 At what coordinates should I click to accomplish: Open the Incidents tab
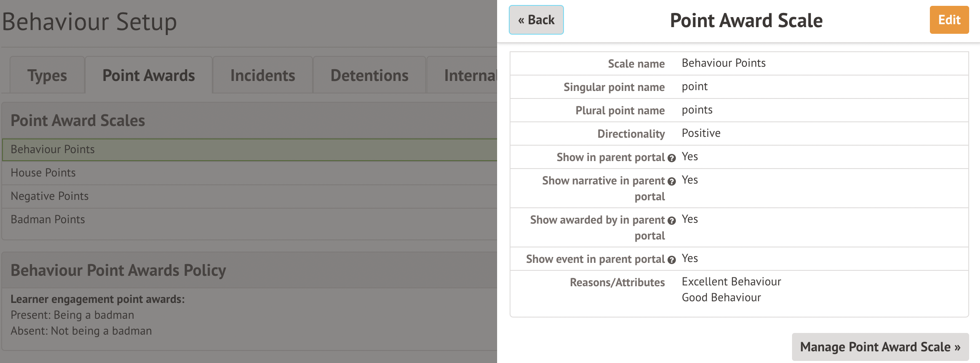coord(263,76)
